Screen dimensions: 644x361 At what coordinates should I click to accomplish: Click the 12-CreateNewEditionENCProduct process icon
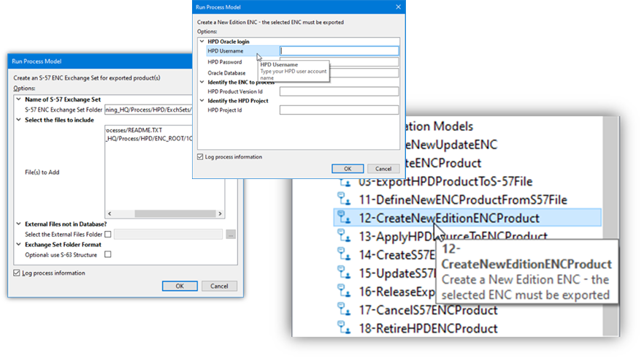pos(345,218)
